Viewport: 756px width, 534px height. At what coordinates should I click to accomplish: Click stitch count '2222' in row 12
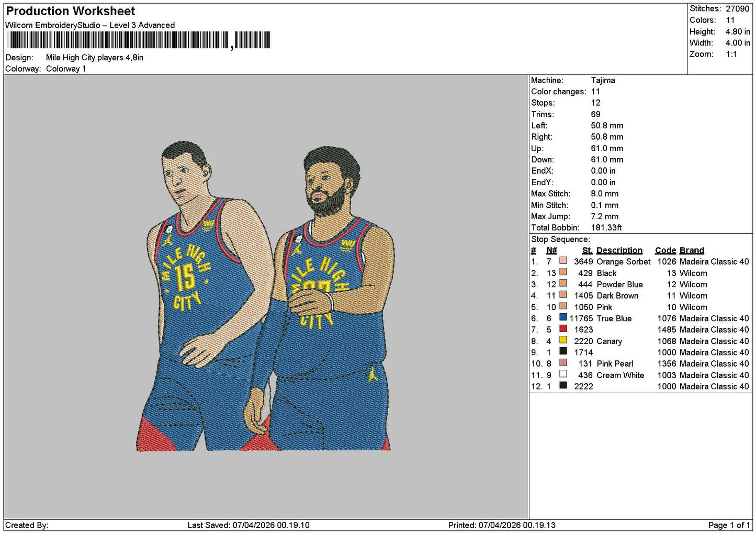point(584,387)
